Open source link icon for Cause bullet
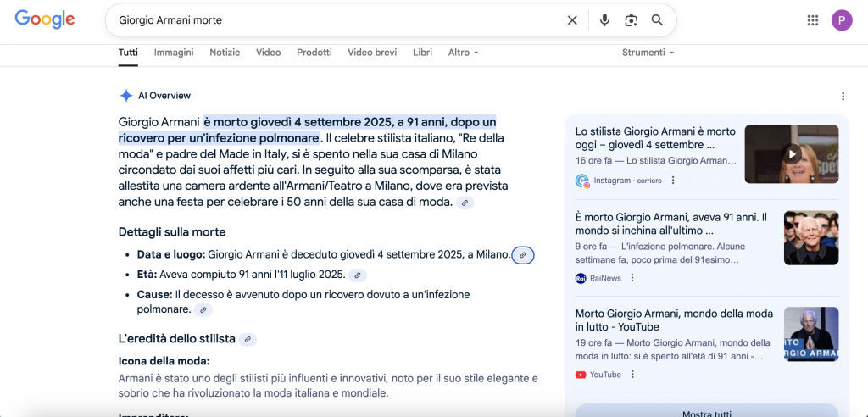Image resolution: width=868 pixels, height=417 pixels. point(203,309)
